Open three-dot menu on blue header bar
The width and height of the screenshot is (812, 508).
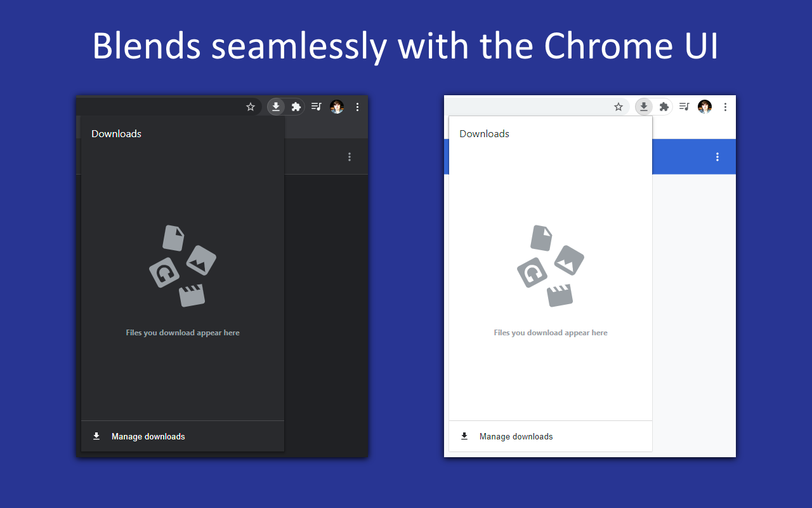point(717,157)
